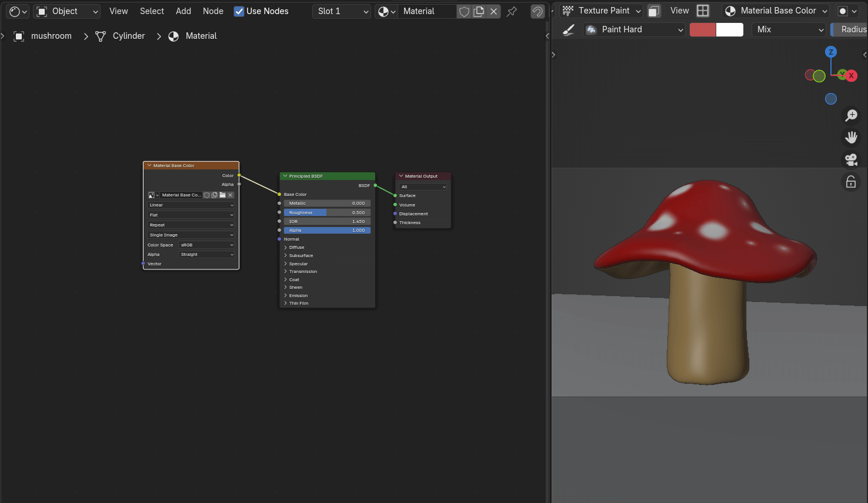Enable the Use Nodes checkbox
Image resolution: width=868 pixels, height=503 pixels.
point(238,11)
